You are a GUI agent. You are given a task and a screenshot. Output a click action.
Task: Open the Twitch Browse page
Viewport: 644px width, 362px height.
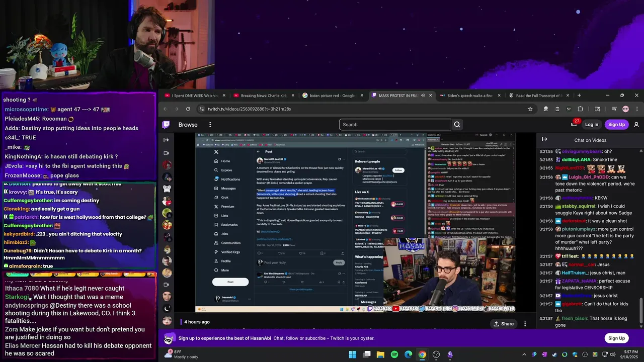(x=188, y=125)
